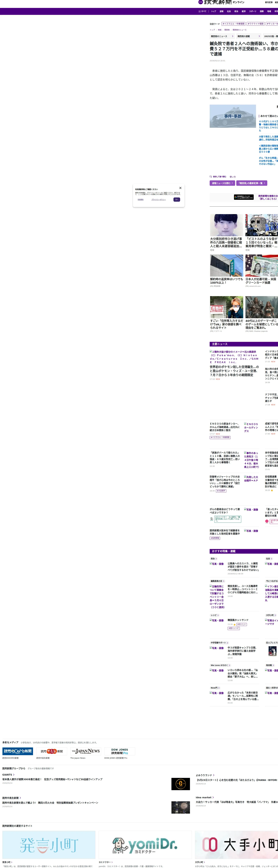Expand the We Love みちのく category

tap(220, 665)
